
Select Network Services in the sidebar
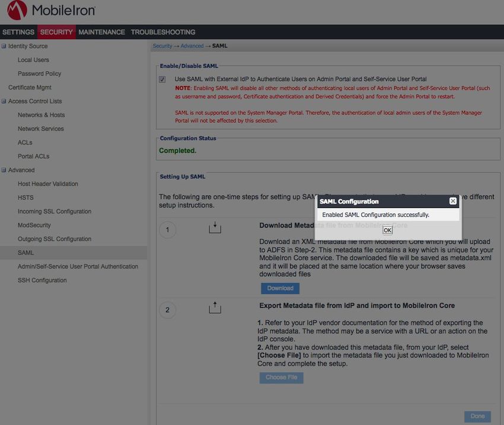pyautogui.click(x=41, y=129)
